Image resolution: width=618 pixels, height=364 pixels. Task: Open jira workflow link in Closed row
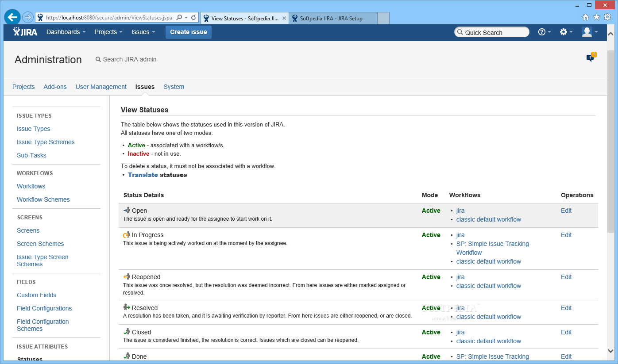460,332
